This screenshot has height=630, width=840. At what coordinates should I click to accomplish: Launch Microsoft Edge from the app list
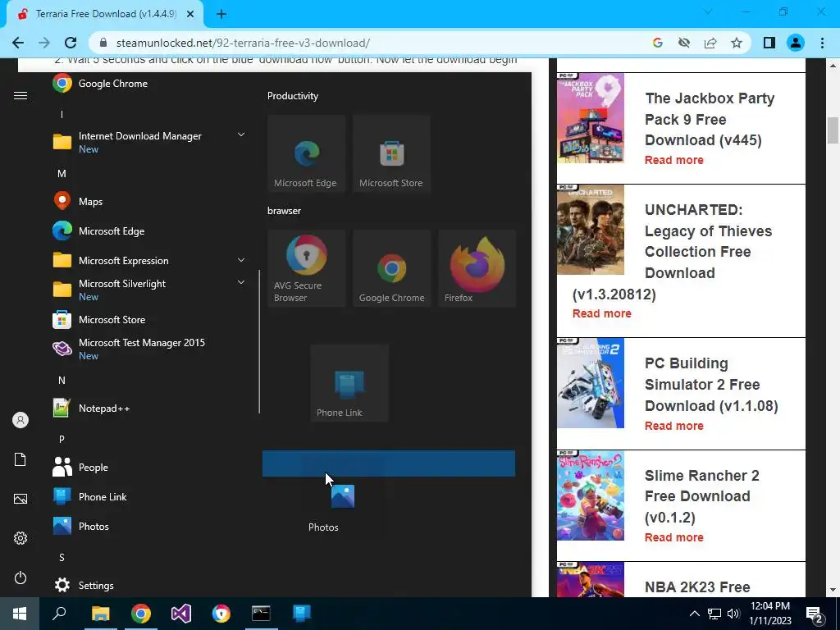coord(98,231)
